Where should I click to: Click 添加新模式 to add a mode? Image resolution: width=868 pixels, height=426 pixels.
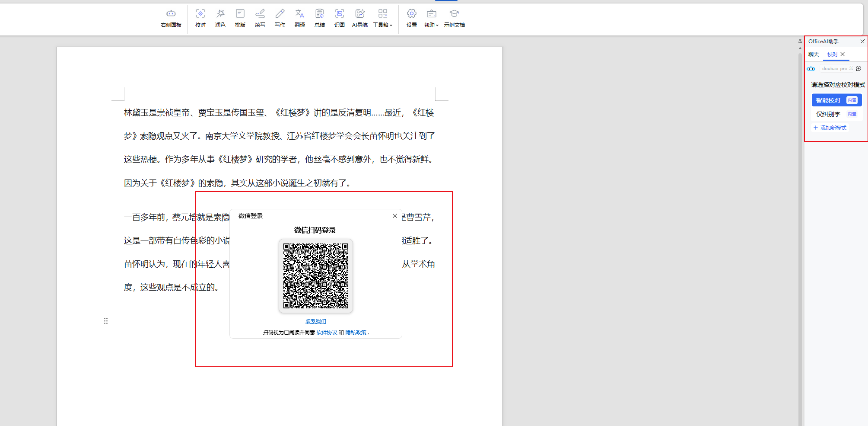[x=830, y=128]
